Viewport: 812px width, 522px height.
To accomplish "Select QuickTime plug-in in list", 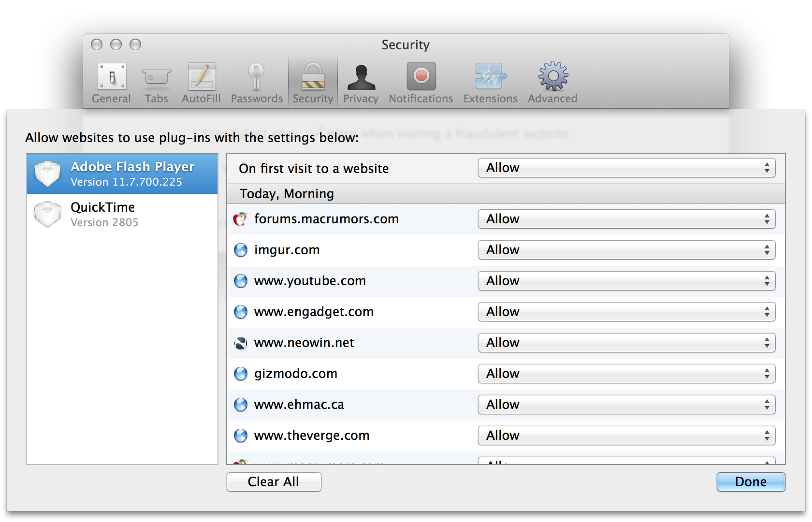I will [x=122, y=215].
